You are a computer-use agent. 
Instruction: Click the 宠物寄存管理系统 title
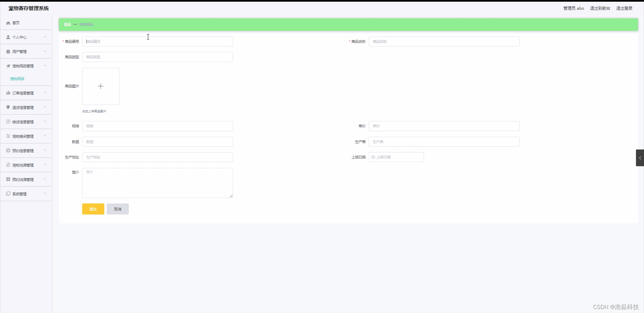coord(29,8)
